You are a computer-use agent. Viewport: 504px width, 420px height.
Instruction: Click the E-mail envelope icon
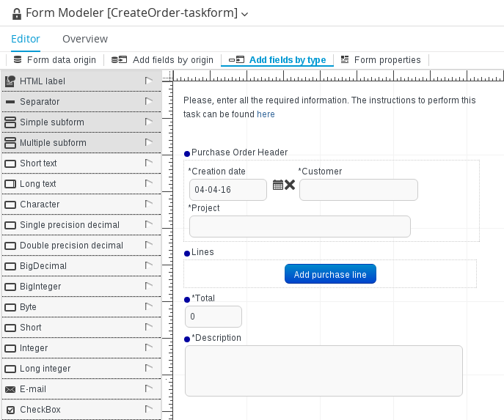10,389
